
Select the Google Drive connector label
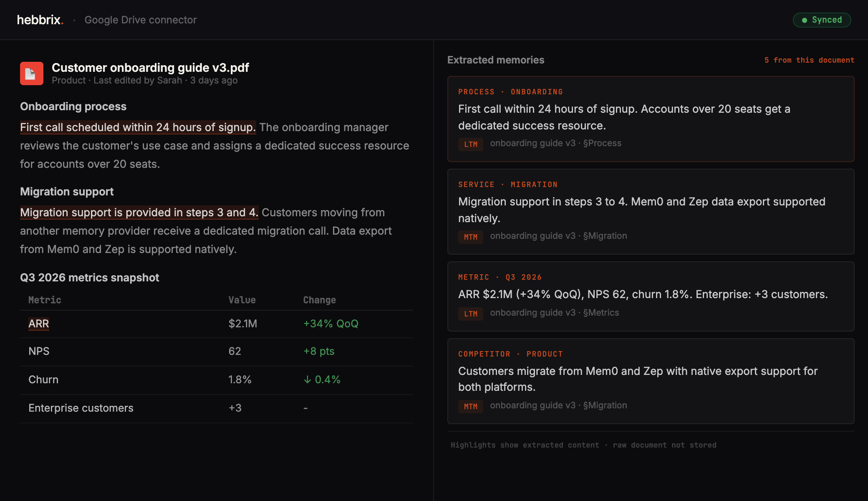(140, 20)
